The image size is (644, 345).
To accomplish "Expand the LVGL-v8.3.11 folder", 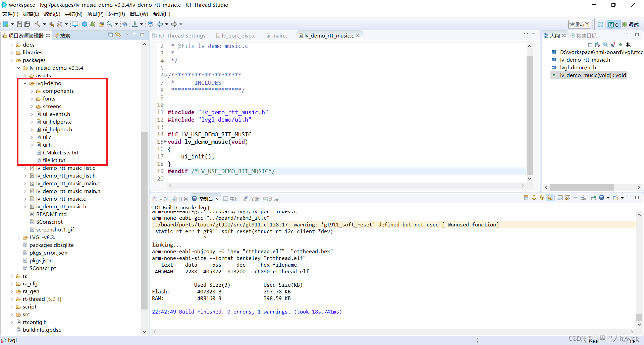I will tap(18, 237).
